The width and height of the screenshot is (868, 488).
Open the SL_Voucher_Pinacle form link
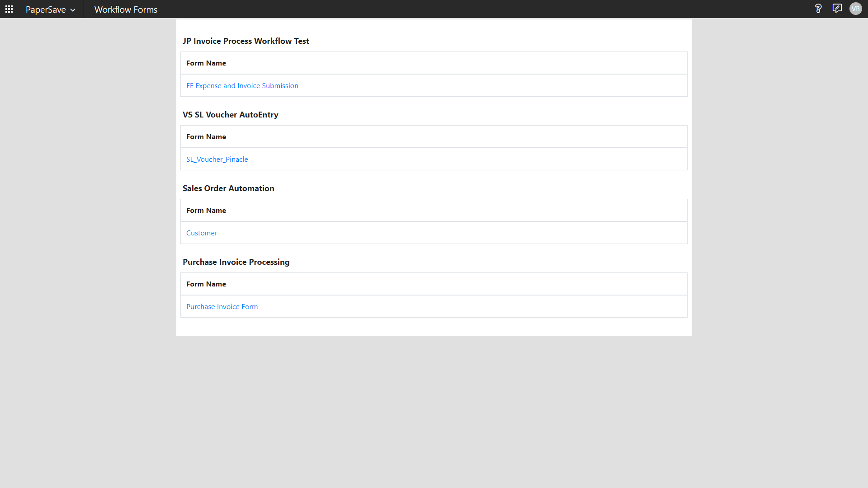(217, 159)
